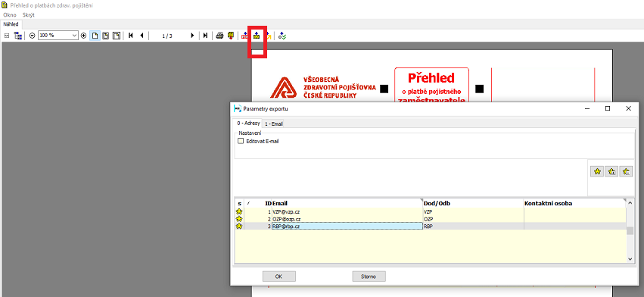Screen dimensions: 644x297
Task: Zoom in with the plus circle icon
Action: (84, 36)
